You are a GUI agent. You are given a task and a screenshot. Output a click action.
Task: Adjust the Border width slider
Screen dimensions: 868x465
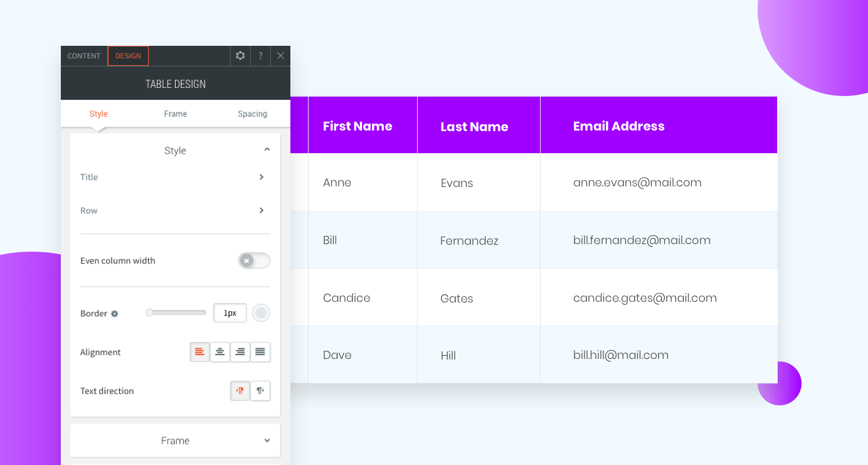[176, 313]
